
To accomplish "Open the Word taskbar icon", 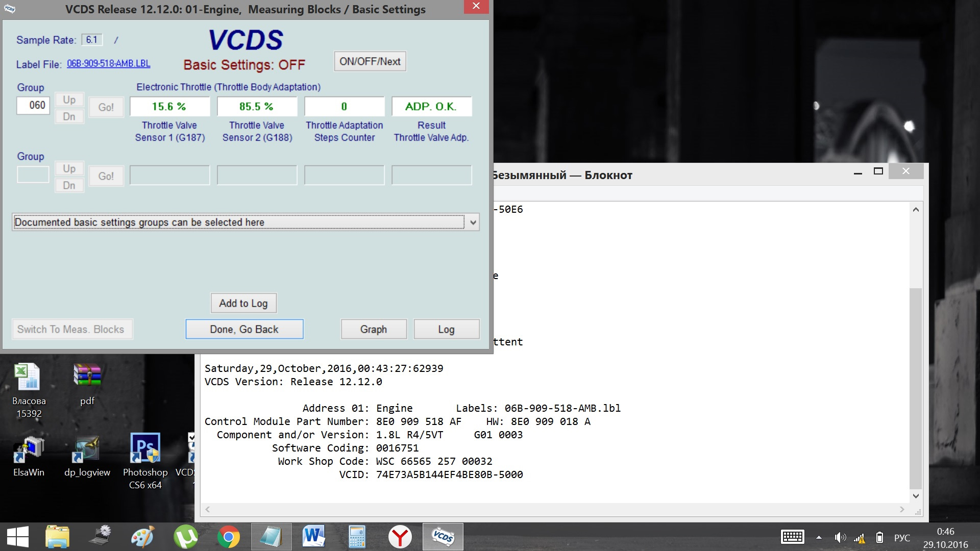I will [313, 537].
